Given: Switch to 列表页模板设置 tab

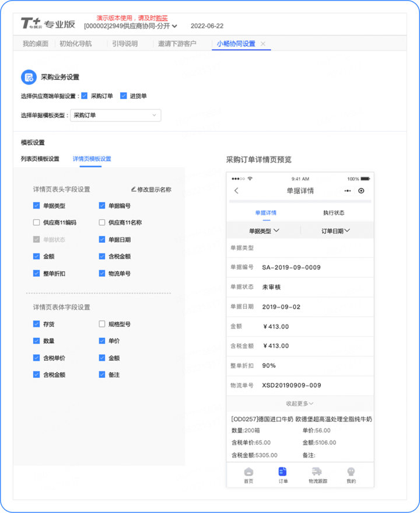Looking at the screenshot, I should click(40, 159).
